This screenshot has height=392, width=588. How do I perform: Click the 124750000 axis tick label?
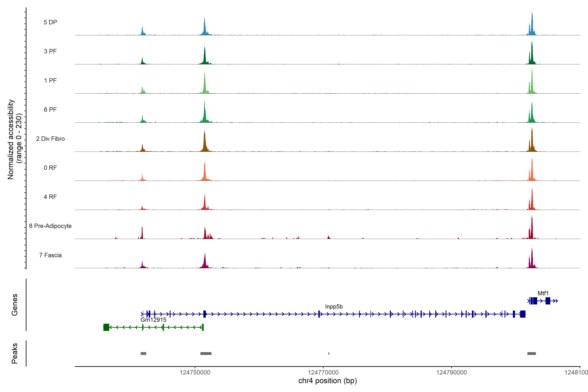tap(195, 373)
